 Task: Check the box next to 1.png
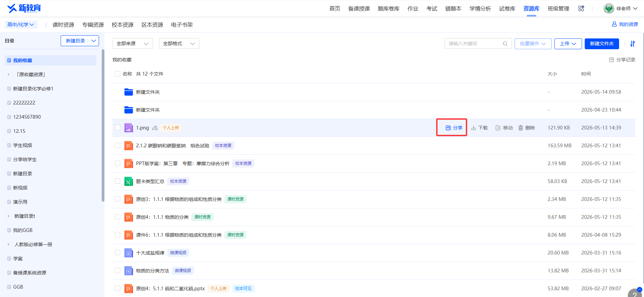pos(118,127)
